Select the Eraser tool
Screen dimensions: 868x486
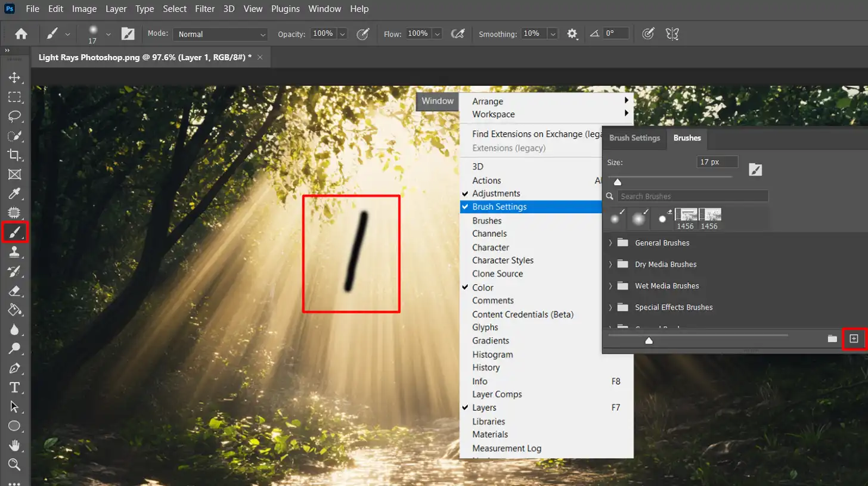14,291
